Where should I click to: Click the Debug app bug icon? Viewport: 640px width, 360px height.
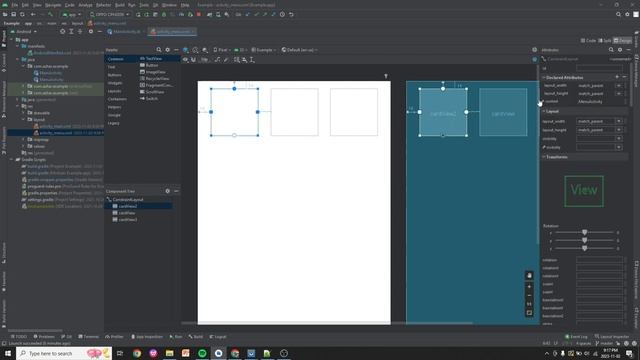(x=164, y=14)
